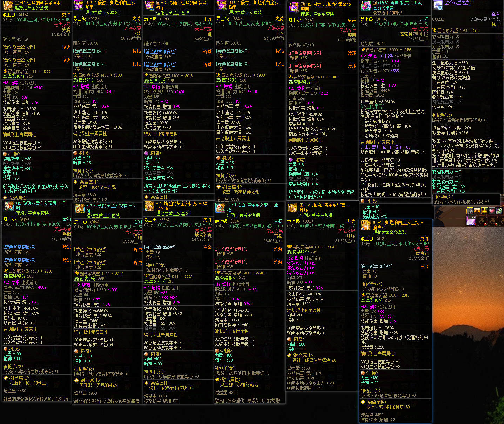
Task: Click the 辅助装备 sub-equipment item icon
Action: (150, 206)
